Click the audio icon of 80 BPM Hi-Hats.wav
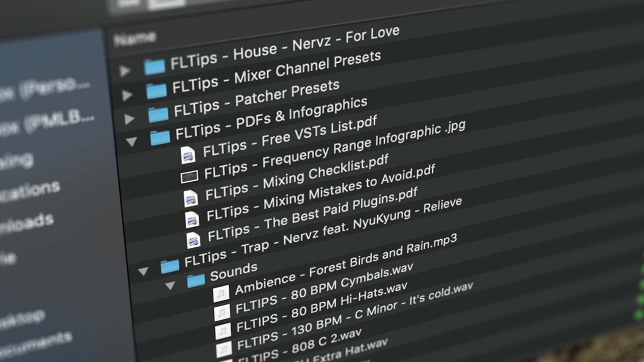The image size is (644, 362). coord(223,331)
